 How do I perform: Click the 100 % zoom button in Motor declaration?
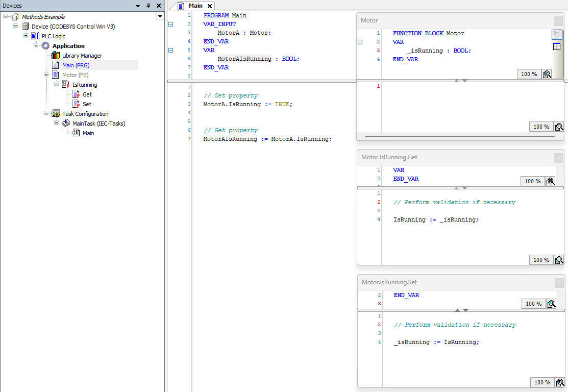[529, 75]
